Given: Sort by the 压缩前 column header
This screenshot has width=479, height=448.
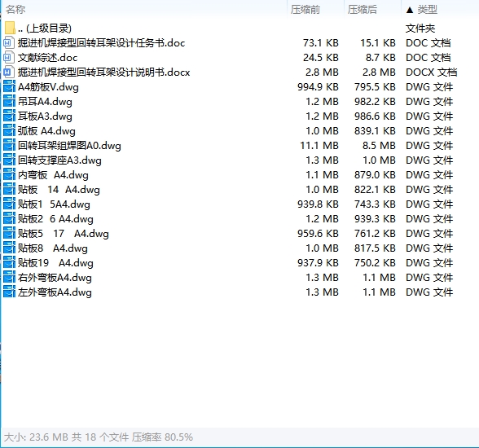Looking at the screenshot, I should pos(305,10).
